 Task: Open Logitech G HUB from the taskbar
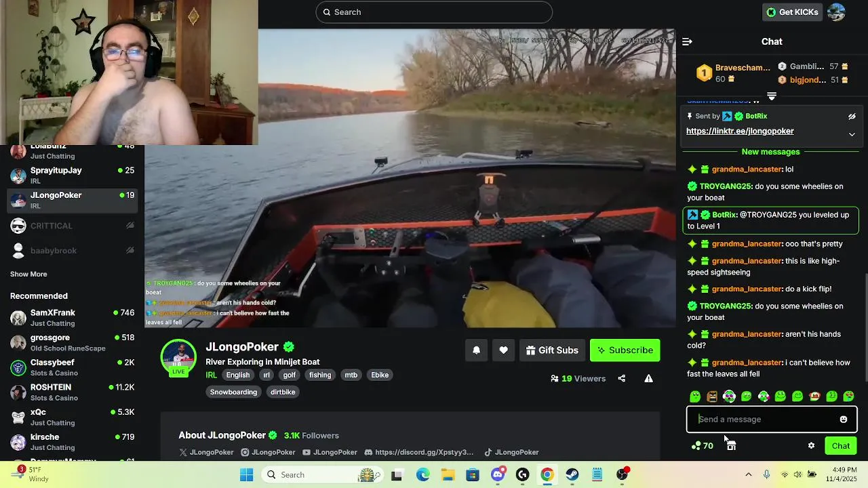coord(522,474)
